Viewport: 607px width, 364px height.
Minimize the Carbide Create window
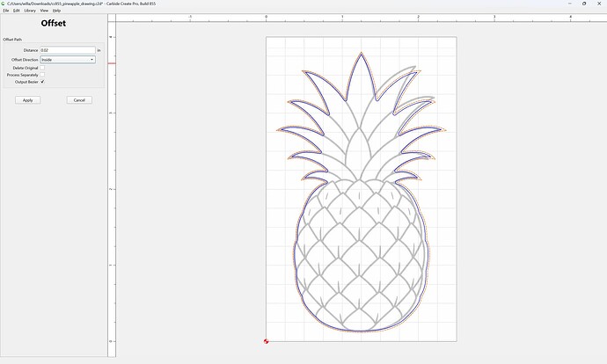(570, 4)
